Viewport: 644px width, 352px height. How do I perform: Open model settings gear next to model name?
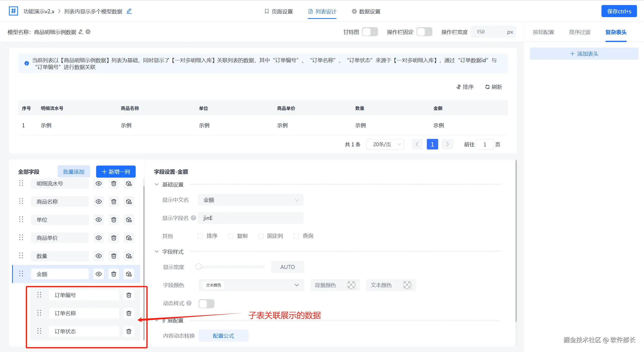click(x=88, y=32)
